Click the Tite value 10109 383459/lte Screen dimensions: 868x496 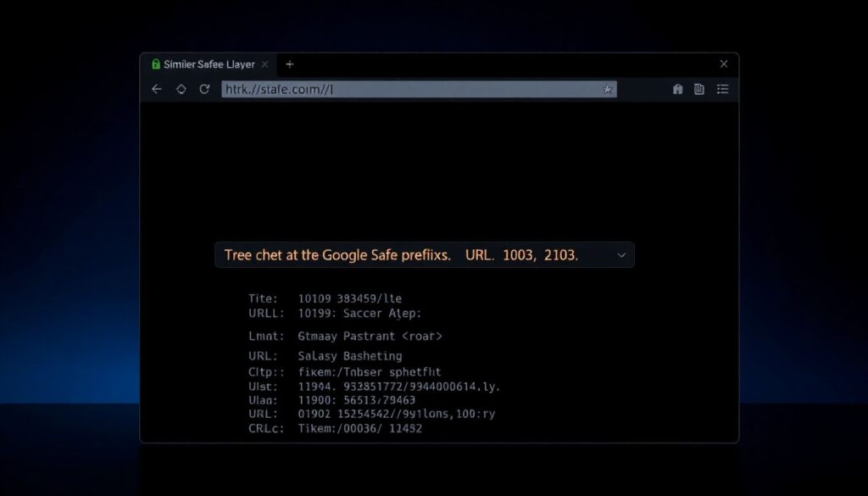(x=350, y=298)
